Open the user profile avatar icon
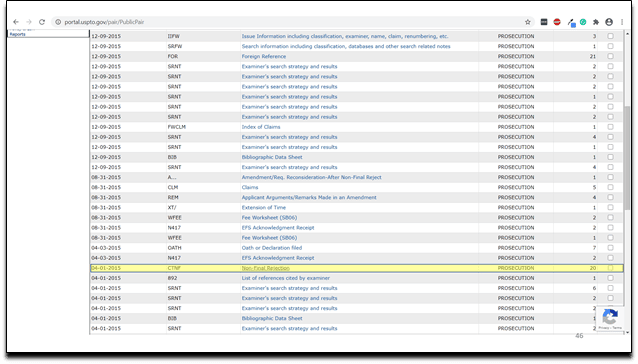This screenshot has height=364, width=638. pyautogui.click(x=609, y=22)
